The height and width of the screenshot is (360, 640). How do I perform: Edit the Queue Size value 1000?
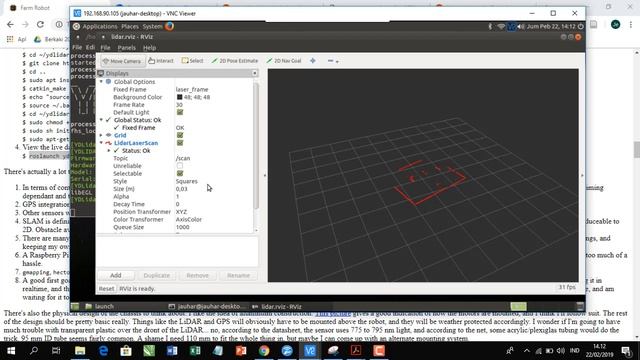214,227
